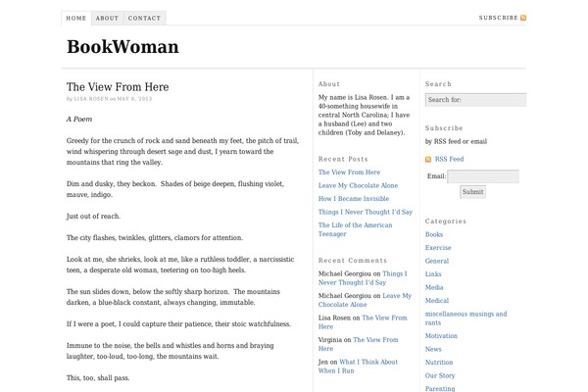This screenshot has height=392, width=588.
Task: Open Virginia's comment on The View From Here
Action: [x=358, y=344]
